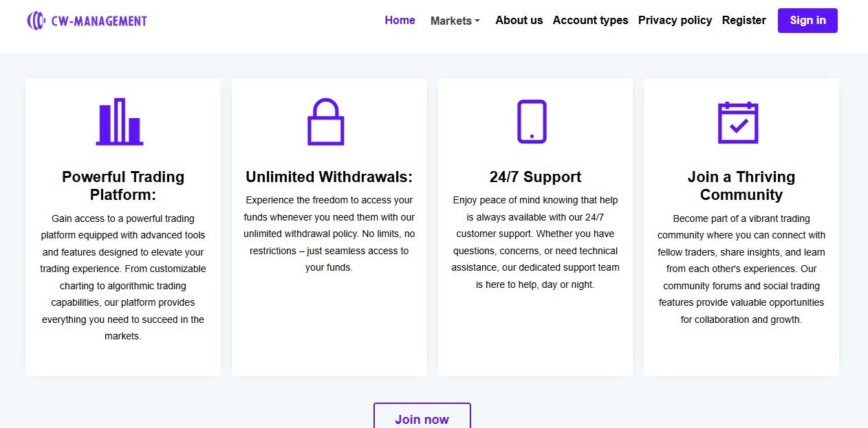Click the Join now button
This screenshot has height=428, width=868.
click(422, 419)
